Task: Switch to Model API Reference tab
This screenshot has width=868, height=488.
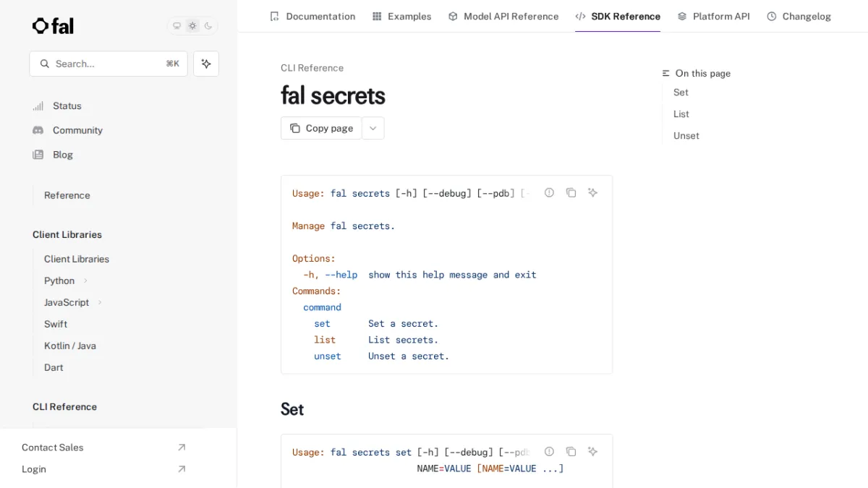Action: tap(503, 16)
